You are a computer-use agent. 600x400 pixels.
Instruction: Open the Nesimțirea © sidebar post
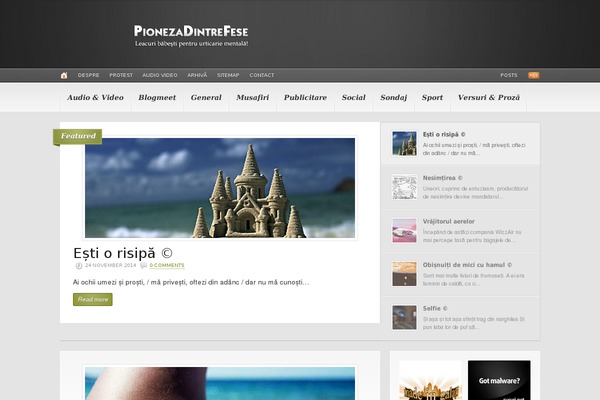[442, 178]
